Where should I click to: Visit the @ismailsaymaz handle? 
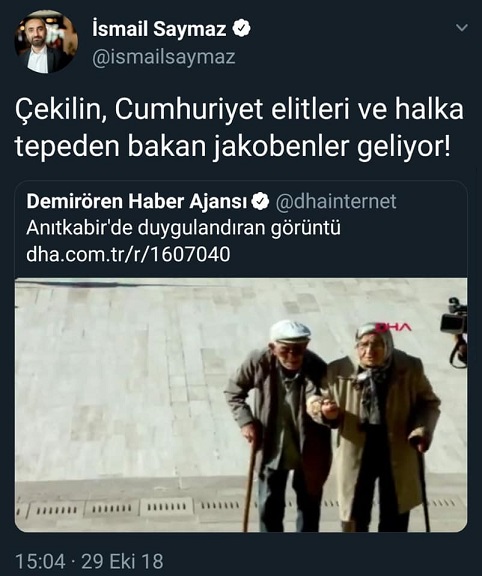click(163, 57)
